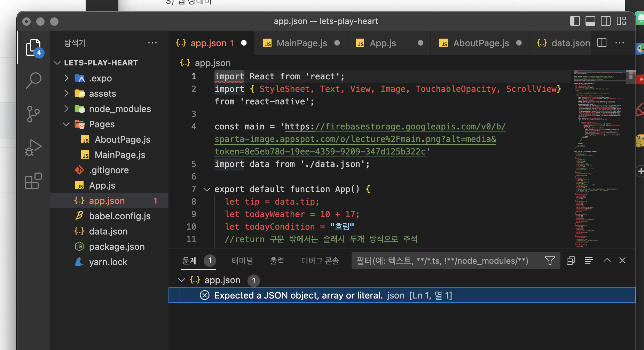This screenshot has width=644, height=350.
Task: Close the unsaved App.js tab dot
Action: 421,43
